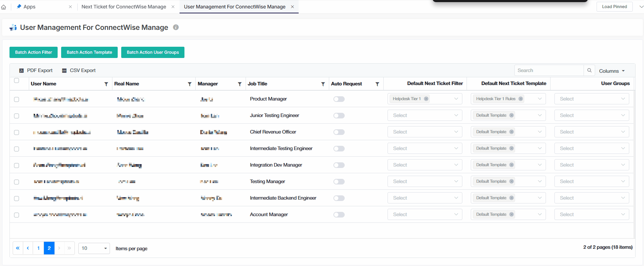Filter the Auto Request column

click(x=377, y=84)
